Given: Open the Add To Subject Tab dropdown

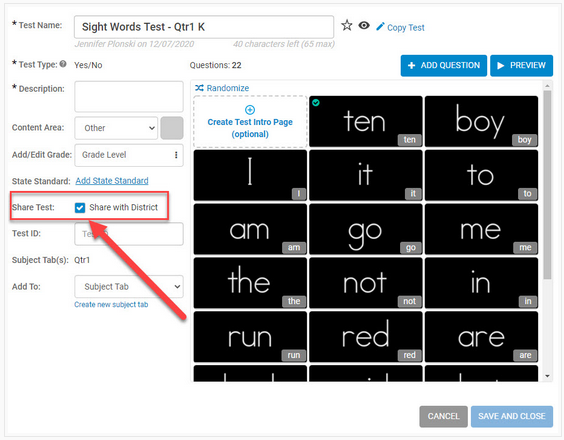Looking at the screenshot, I should [129, 286].
